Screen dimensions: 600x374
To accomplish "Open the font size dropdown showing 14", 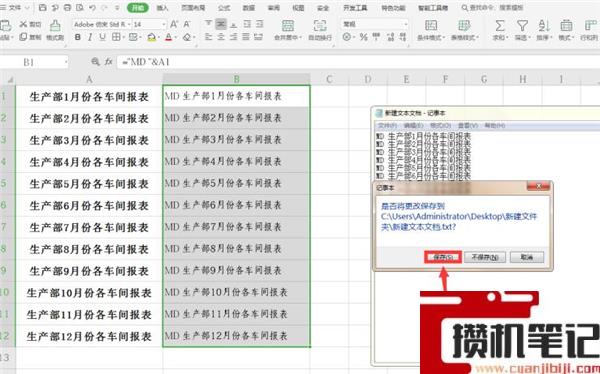I will click(x=164, y=24).
